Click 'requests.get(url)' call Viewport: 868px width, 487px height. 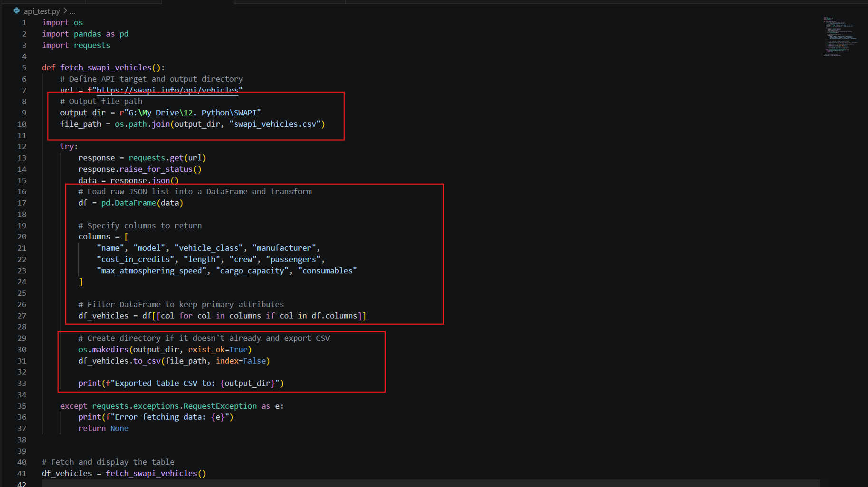point(167,158)
